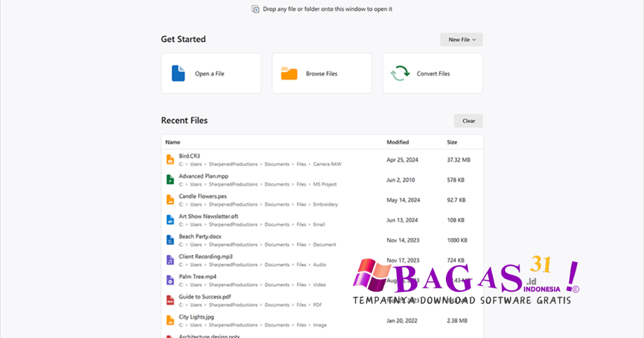Click the Browse Files card
The image size is (644, 338).
pyautogui.click(x=322, y=74)
